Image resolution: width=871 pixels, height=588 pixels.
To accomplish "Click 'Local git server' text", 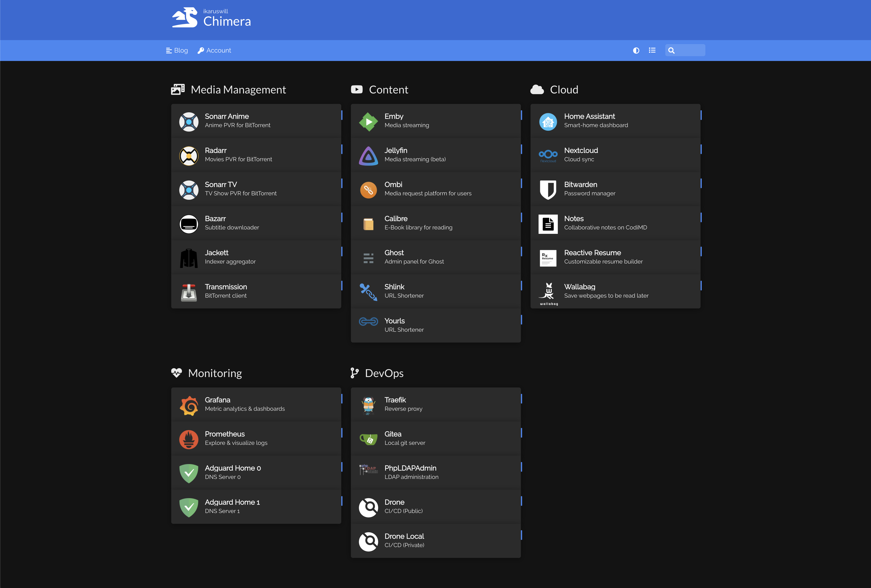I will pyautogui.click(x=405, y=443).
